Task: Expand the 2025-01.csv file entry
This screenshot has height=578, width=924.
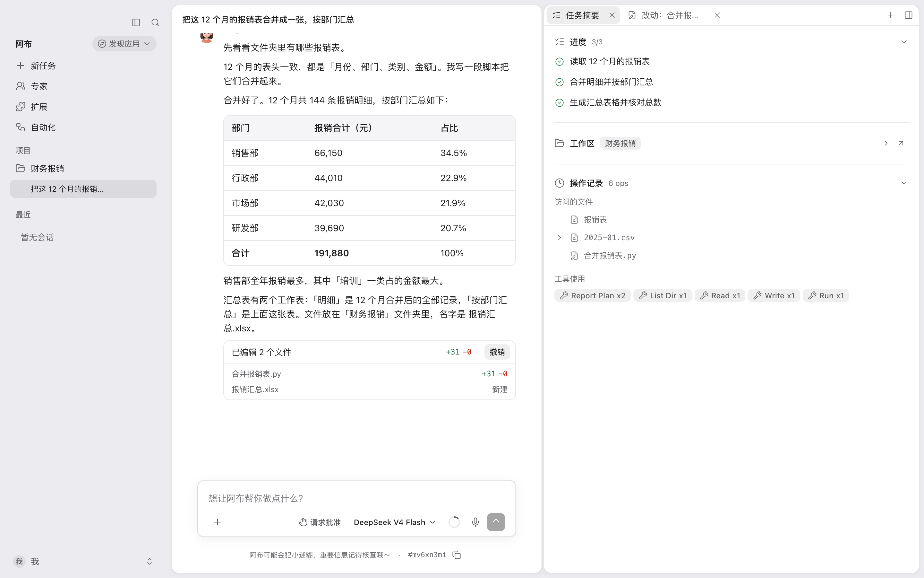Action: pos(559,238)
